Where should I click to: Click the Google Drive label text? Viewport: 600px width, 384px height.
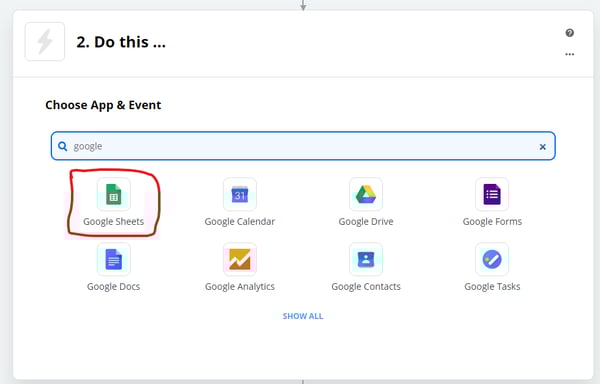coord(366,222)
